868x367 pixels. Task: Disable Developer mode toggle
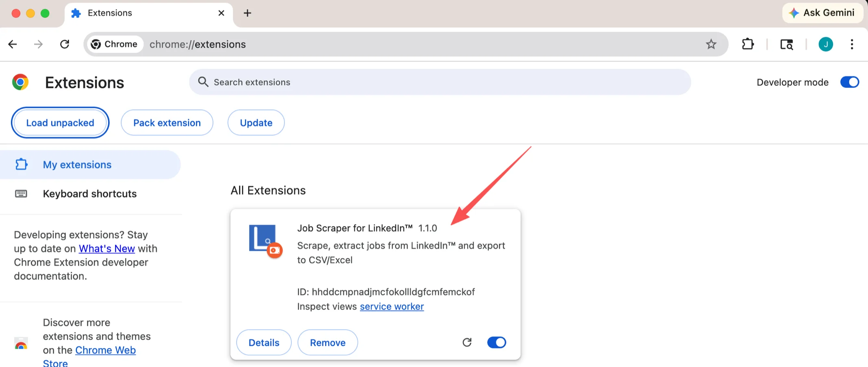pos(849,82)
